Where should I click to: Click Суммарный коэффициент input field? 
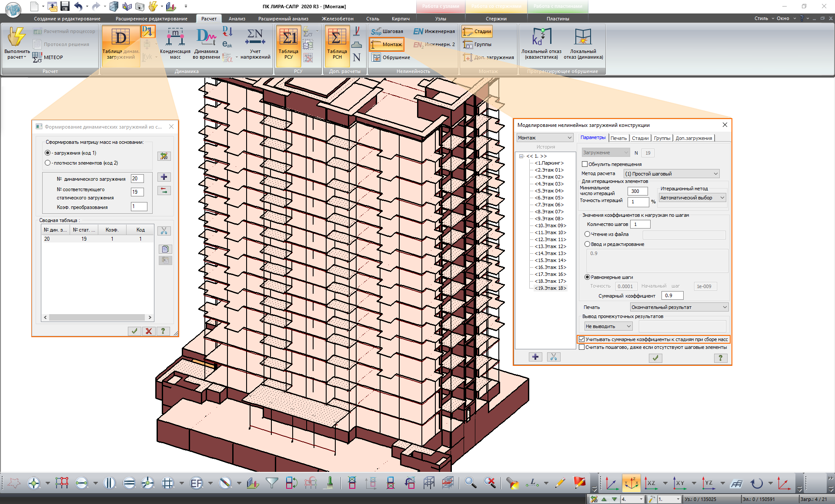click(672, 296)
